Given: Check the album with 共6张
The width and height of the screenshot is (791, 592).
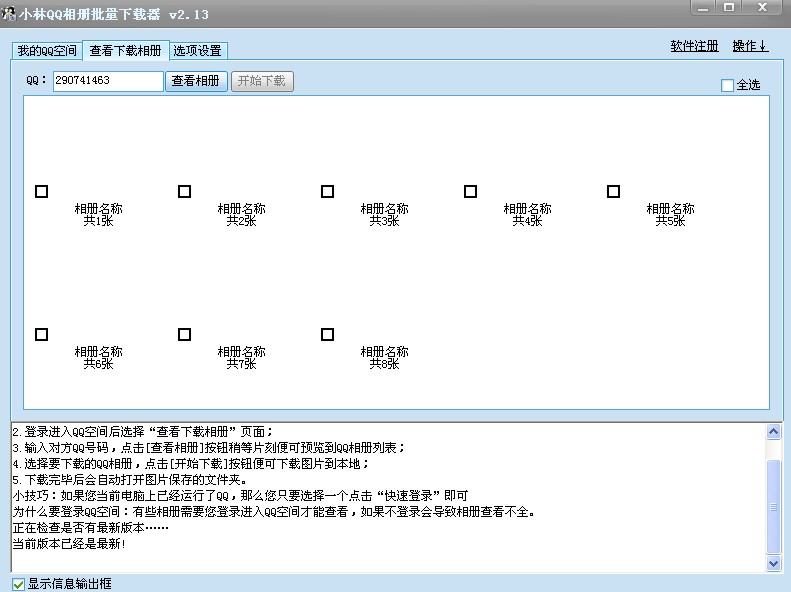Looking at the screenshot, I should click(x=41, y=334).
